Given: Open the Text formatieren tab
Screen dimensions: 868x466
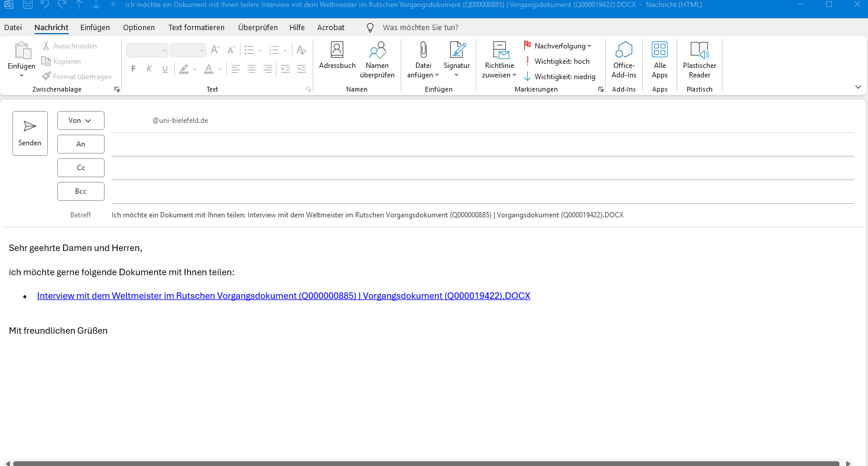Looking at the screenshot, I should (196, 28).
